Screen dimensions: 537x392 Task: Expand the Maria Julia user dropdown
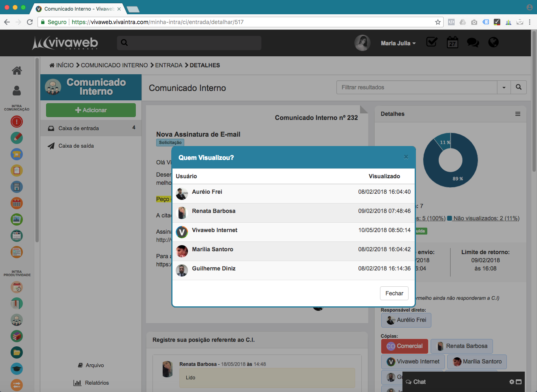[x=398, y=43]
